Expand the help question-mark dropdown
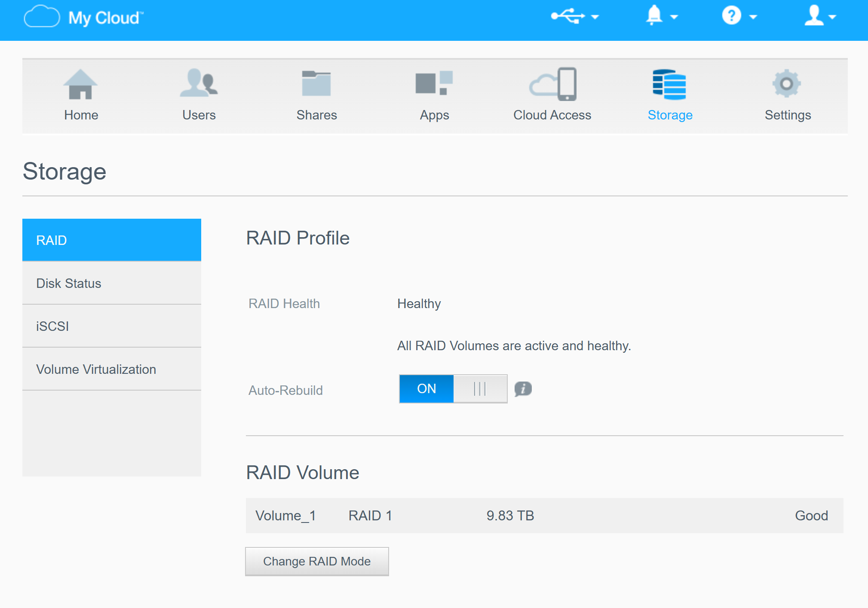868x608 pixels. (x=739, y=16)
